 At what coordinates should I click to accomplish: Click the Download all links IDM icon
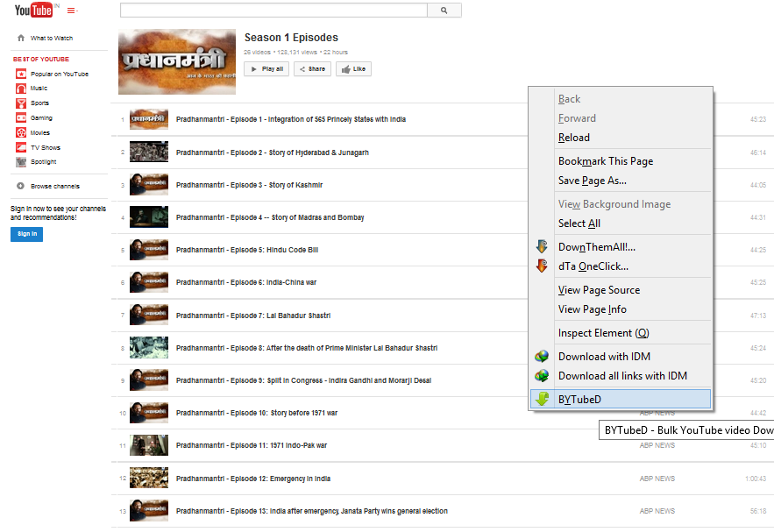tap(542, 376)
